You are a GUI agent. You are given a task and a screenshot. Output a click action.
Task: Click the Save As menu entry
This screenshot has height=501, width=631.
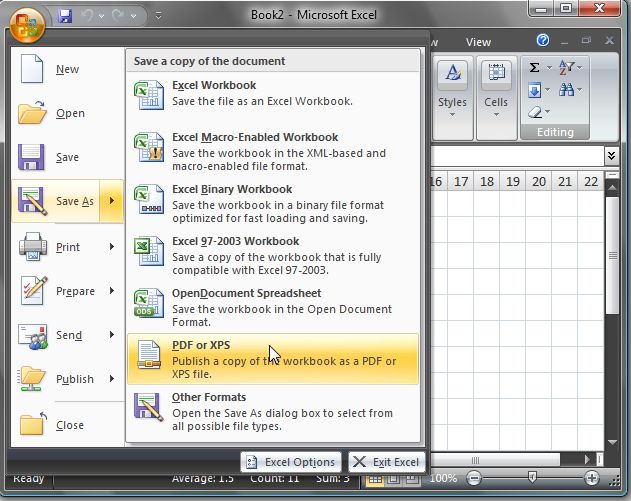56,201
